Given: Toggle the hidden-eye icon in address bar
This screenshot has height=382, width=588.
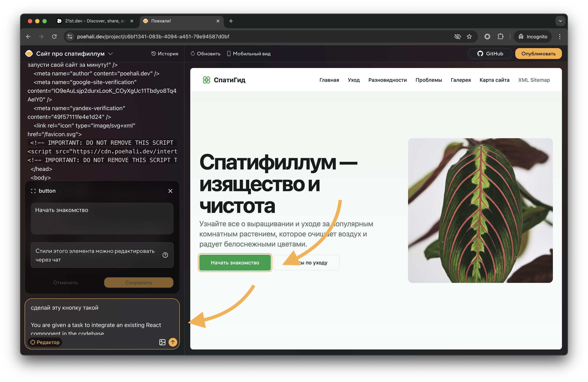Looking at the screenshot, I should (457, 36).
